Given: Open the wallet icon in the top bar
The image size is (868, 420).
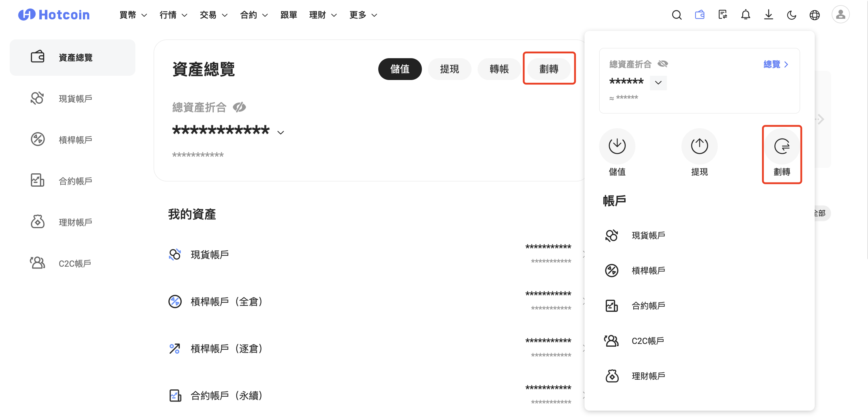Looking at the screenshot, I should [x=700, y=15].
